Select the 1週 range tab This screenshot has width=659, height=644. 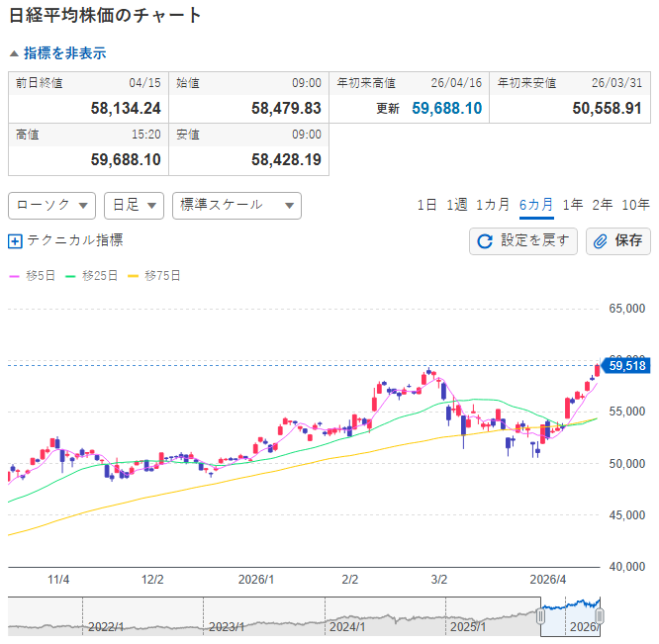(x=457, y=205)
